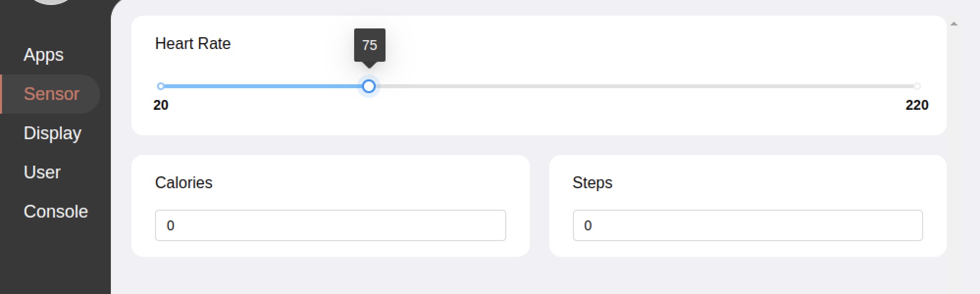The image size is (980, 294).
Task: Click the Heart Rate slider handle
Action: pos(369,86)
